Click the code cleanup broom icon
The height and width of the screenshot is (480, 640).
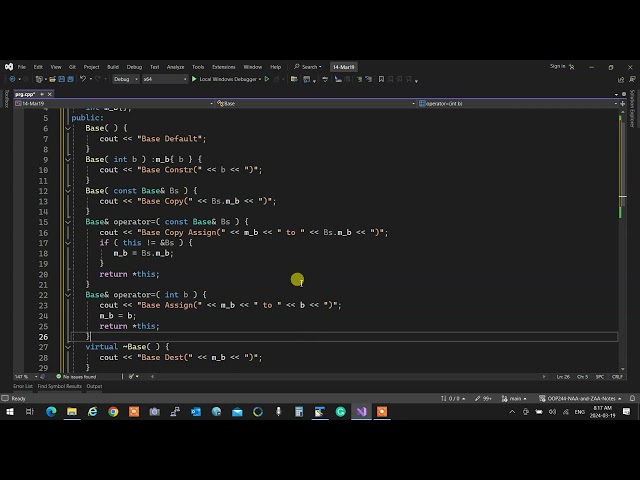tap(133, 376)
